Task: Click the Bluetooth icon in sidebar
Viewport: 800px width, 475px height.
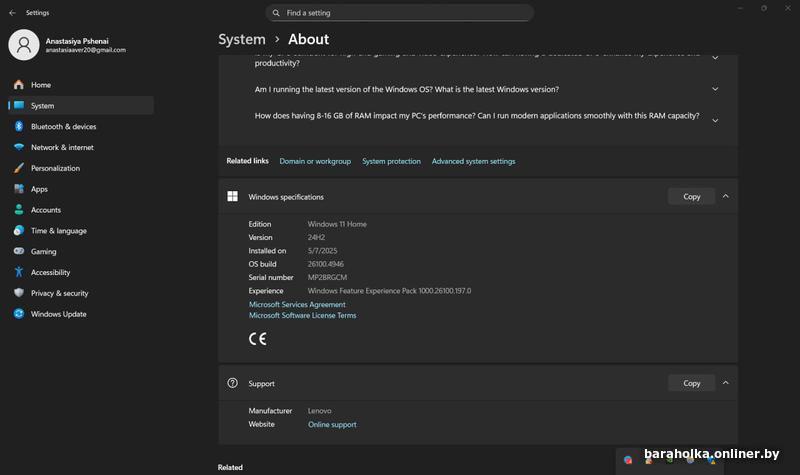Action: click(19, 127)
